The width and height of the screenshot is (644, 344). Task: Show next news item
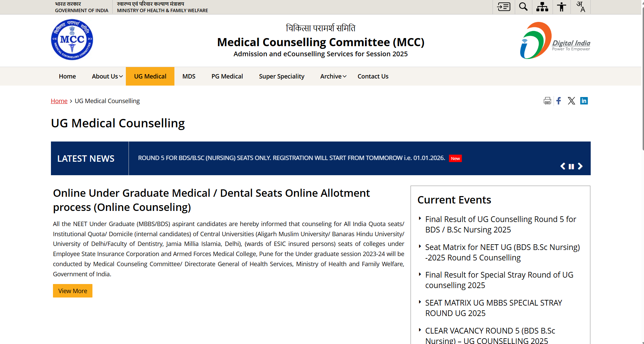pos(580,166)
